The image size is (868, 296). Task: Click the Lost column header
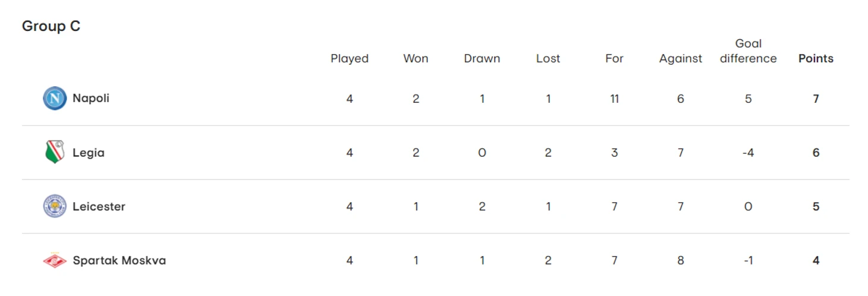point(548,58)
